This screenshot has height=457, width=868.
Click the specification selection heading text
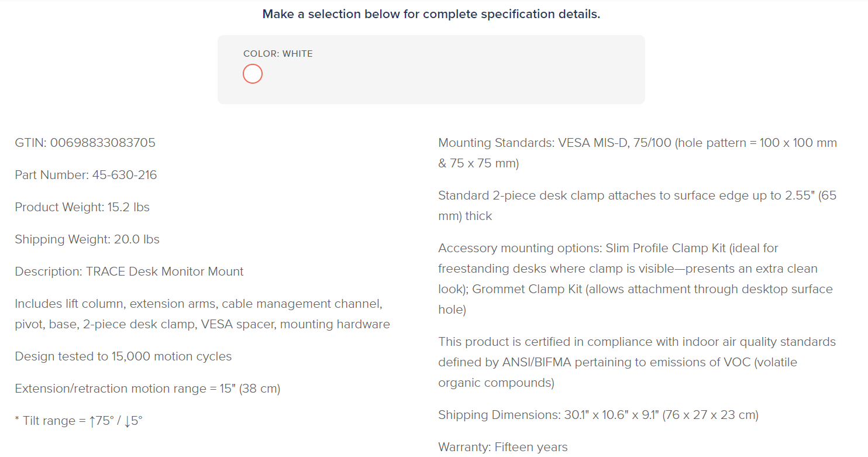(431, 14)
